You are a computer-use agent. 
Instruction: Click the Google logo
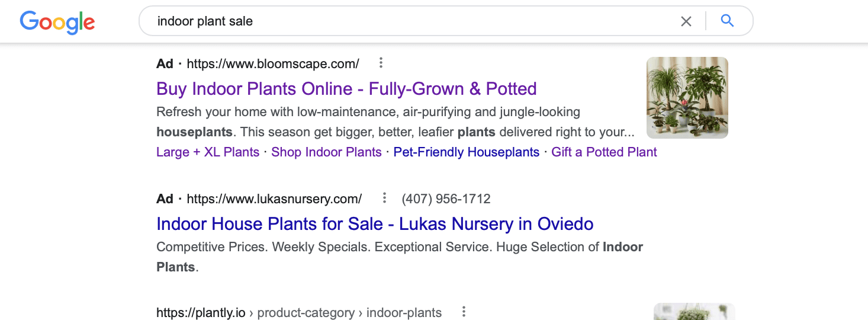57,22
